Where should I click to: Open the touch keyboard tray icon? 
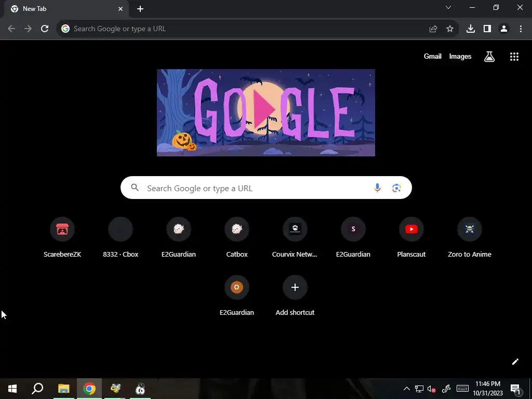point(462,389)
